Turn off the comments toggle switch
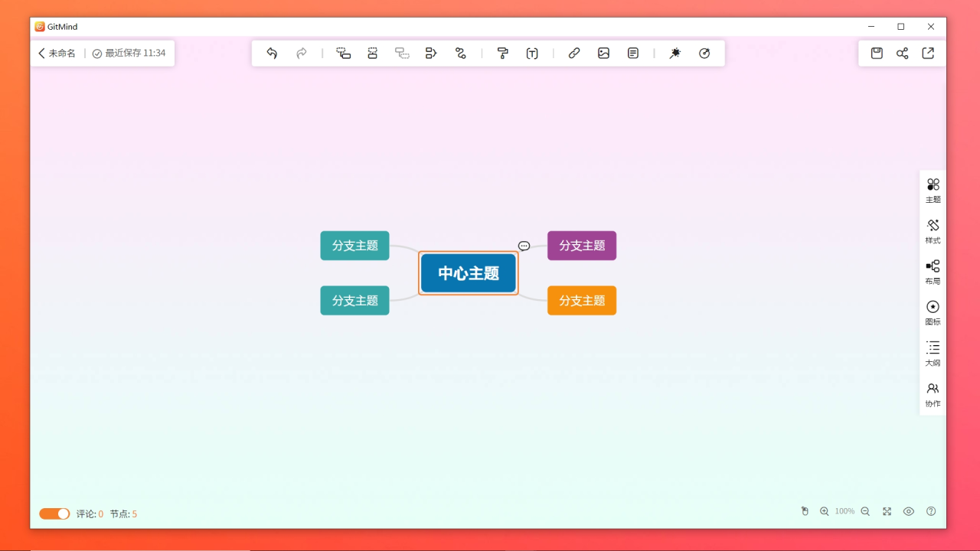Viewport: 980px width, 551px height. (x=54, y=514)
